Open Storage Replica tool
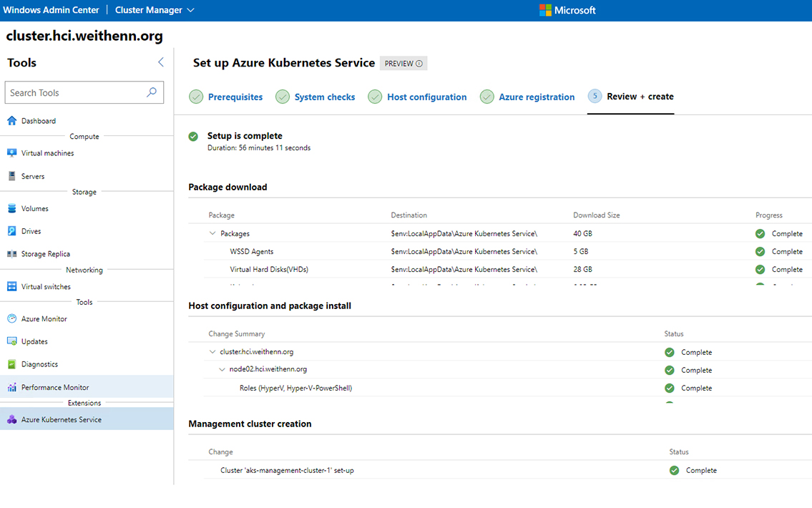812x508 pixels. point(87,254)
